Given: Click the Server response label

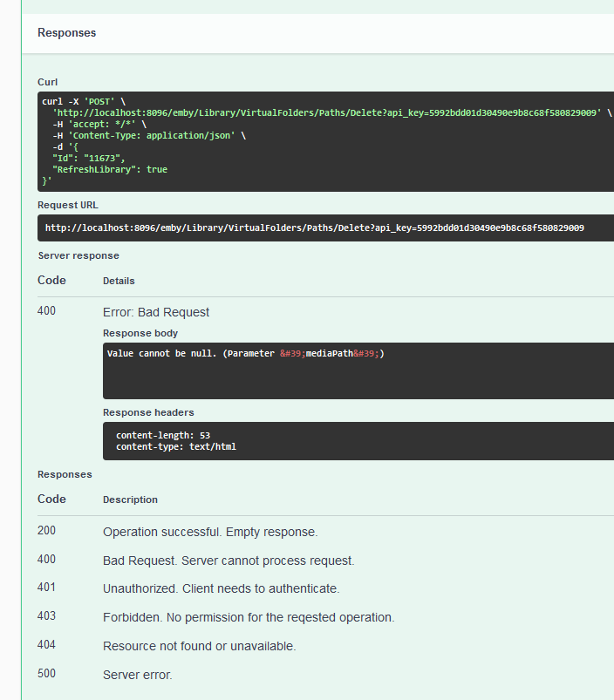Looking at the screenshot, I should pos(78,255).
